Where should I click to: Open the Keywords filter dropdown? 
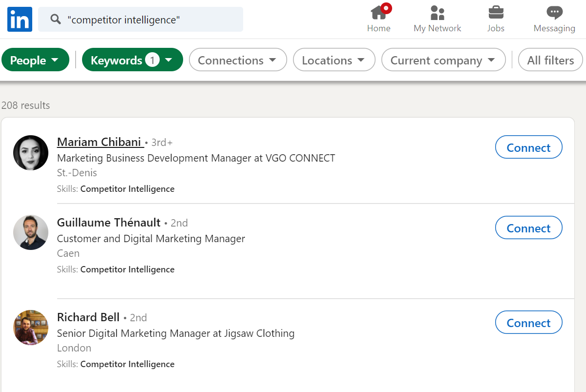tap(132, 60)
